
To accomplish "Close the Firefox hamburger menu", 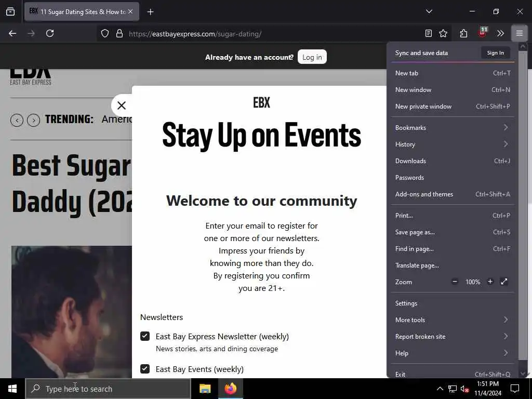I will (x=519, y=33).
